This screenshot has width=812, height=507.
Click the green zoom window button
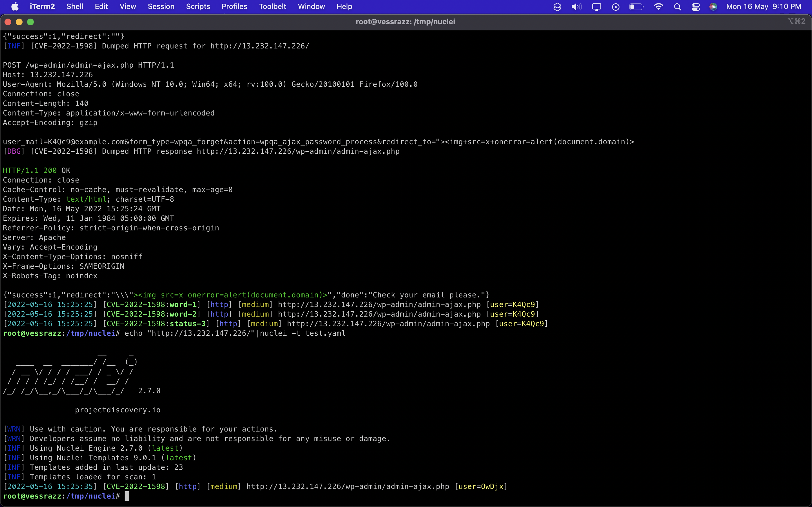pyautogui.click(x=30, y=22)
